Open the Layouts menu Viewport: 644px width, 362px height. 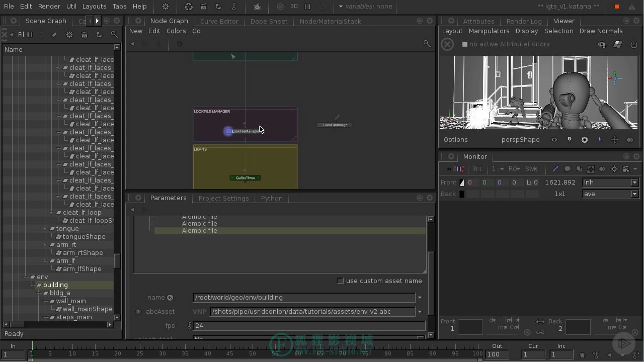[x=94, y=7]
